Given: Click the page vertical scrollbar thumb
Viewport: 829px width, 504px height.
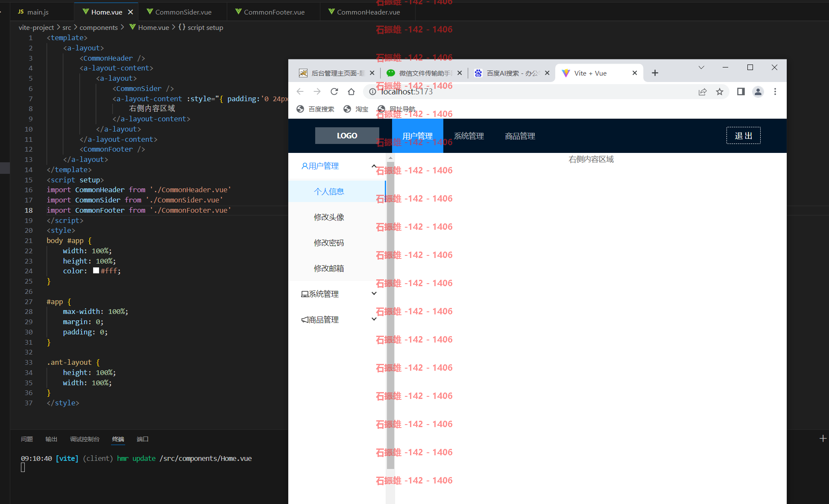Looking at the screenshot, I should tap(390, 315).
